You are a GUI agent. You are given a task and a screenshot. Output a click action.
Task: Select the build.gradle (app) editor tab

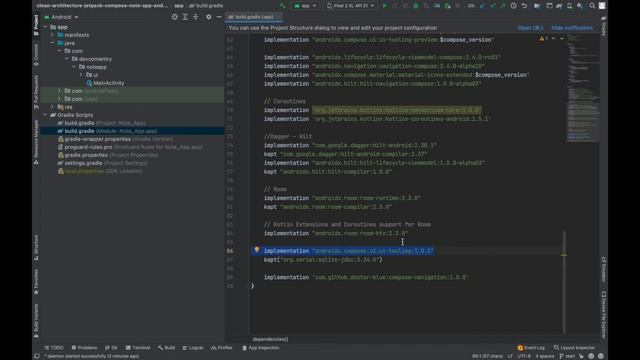[x=254, y=17]
